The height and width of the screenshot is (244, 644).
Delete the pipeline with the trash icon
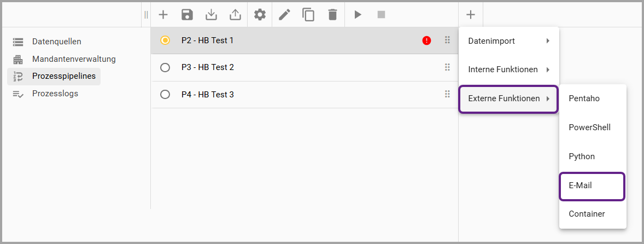coord(332,15)
